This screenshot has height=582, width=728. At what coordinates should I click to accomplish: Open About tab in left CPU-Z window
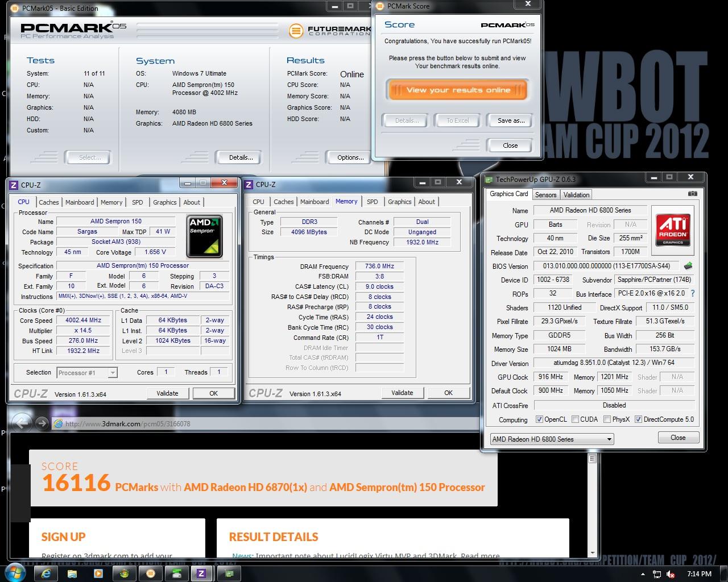[x=192, y=202]
